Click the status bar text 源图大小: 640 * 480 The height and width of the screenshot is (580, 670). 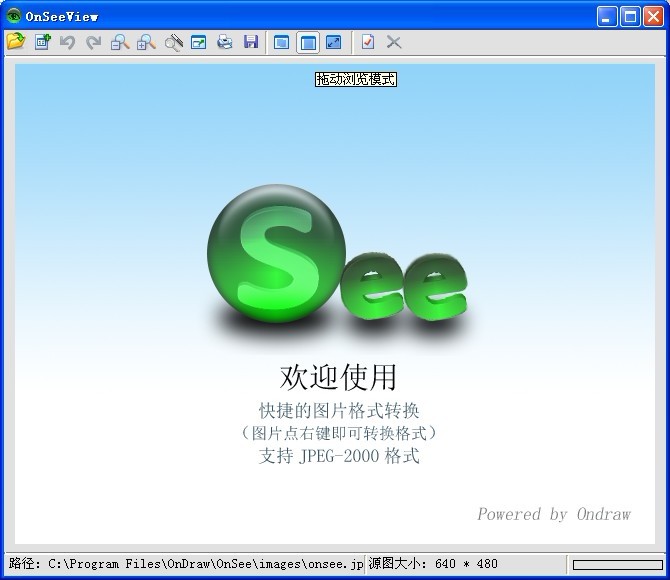pos(433,564)
